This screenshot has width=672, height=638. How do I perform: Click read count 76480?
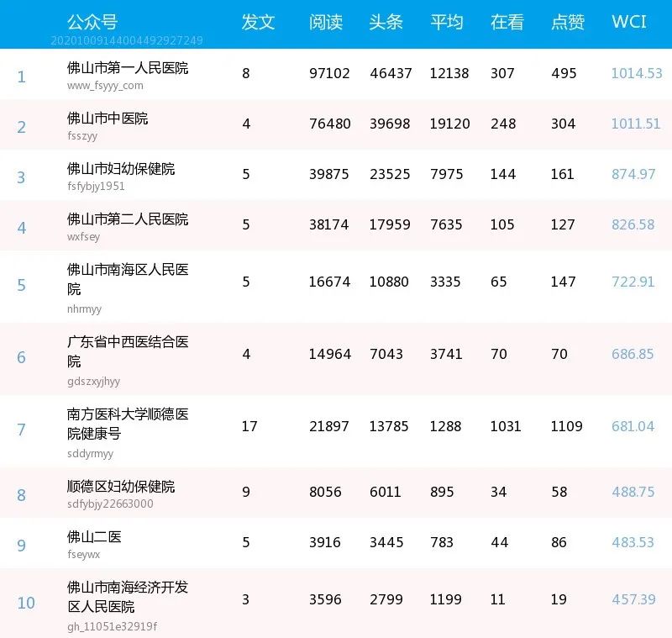pyautogui.click(x=330, y=124)
